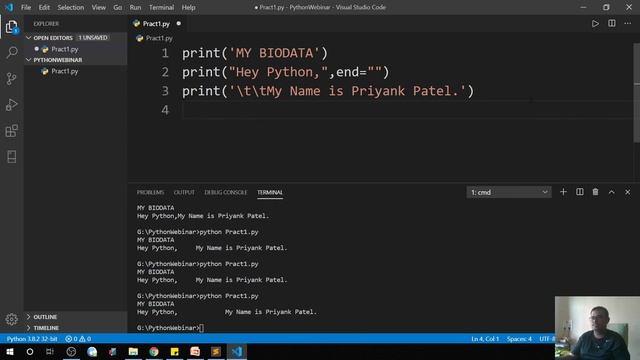Image resolution: width=640 pixels, height=360 pixels.
Task: Click the '1 UNSAVED' badge
Action: click(x=93, y=38)
